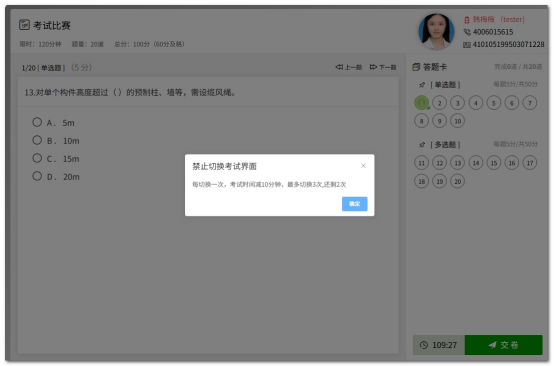Jump to question 19 on answer card
This screenshot has height=366, width=554.
pyautogui.click(x=440, y=181)
